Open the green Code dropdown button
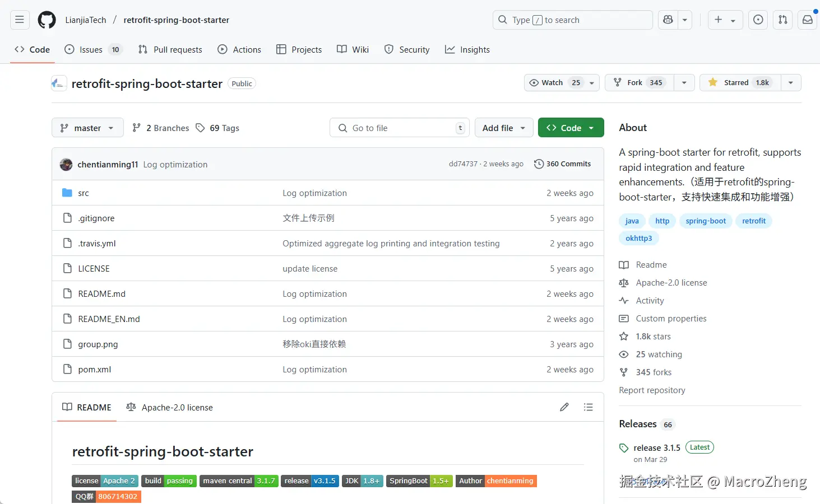The width and height of the screenshot is (820, 504). click(x=571, y=128)
